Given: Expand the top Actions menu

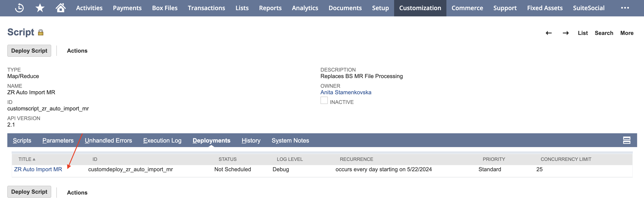Looking at the screenshot, I should pos(77,51).
